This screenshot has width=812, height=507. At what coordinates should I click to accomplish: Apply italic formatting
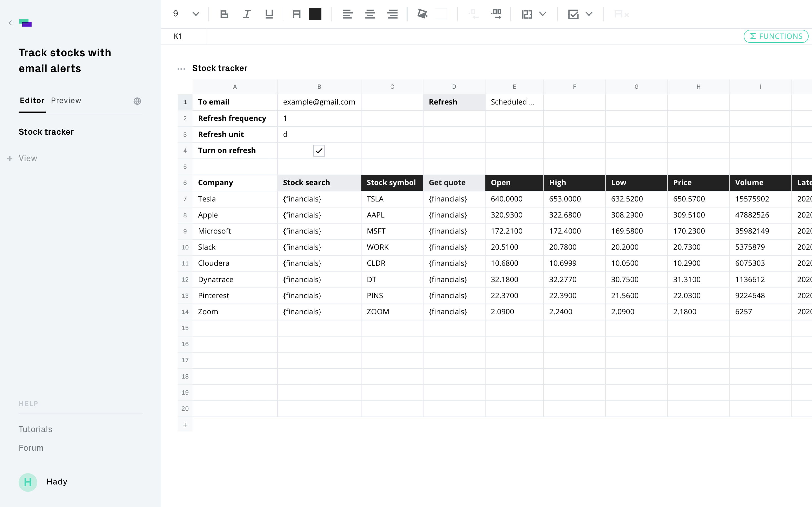(x=247, y=14)
